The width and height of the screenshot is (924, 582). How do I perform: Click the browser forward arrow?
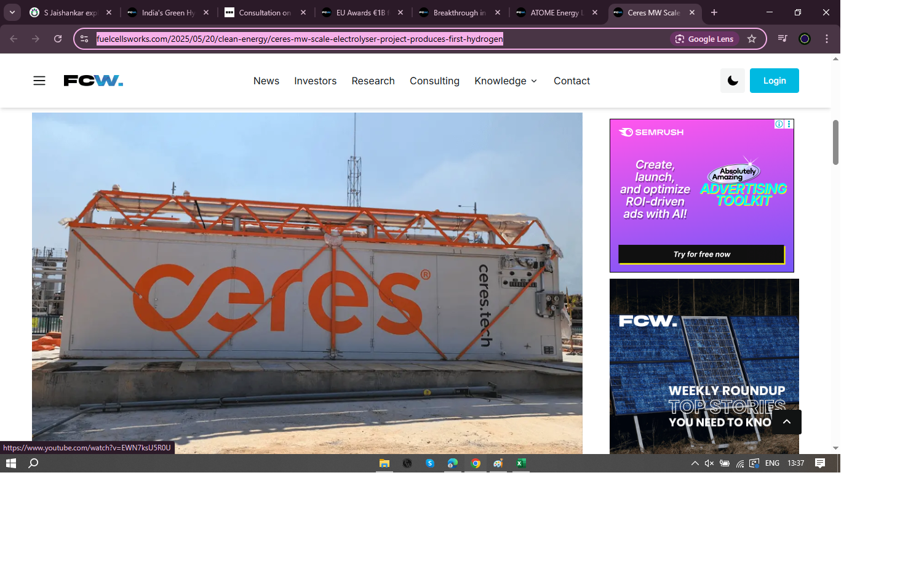pos(36,39)
